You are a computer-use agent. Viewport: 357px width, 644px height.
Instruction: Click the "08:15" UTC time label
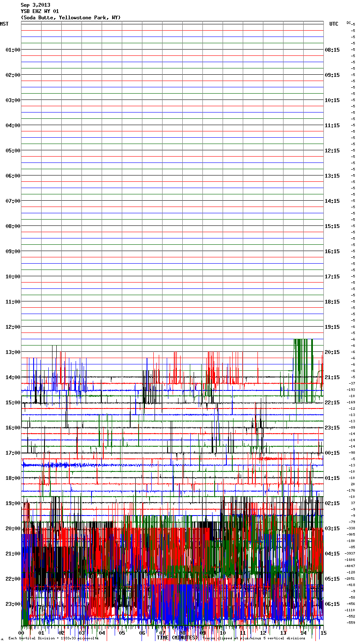point(332,50)
